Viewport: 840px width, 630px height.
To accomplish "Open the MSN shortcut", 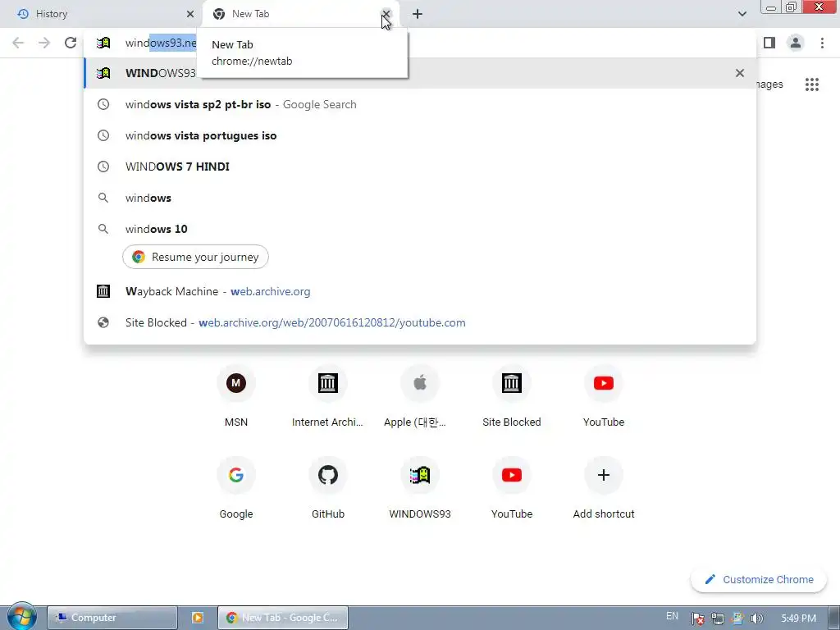I will [236, 396].
